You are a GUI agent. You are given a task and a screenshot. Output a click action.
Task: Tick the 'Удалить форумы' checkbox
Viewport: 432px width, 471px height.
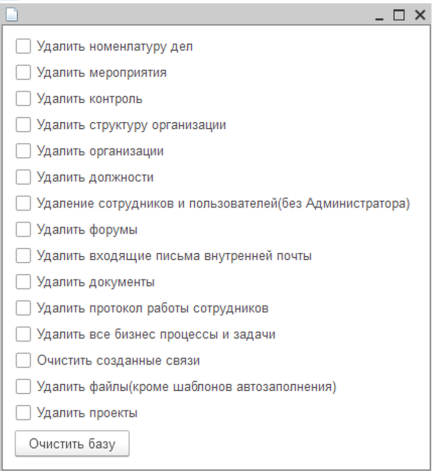tap(23, 229)
